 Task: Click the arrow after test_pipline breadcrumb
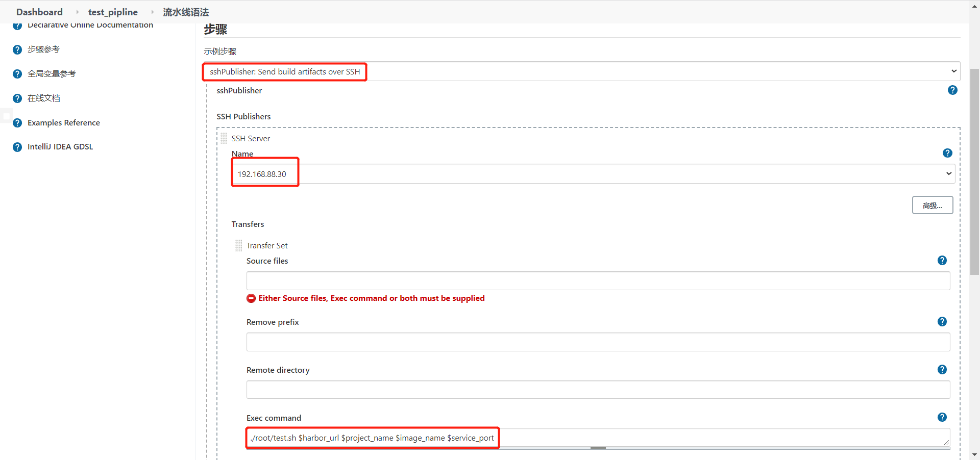pyautogui.click(x=152, y=12)
